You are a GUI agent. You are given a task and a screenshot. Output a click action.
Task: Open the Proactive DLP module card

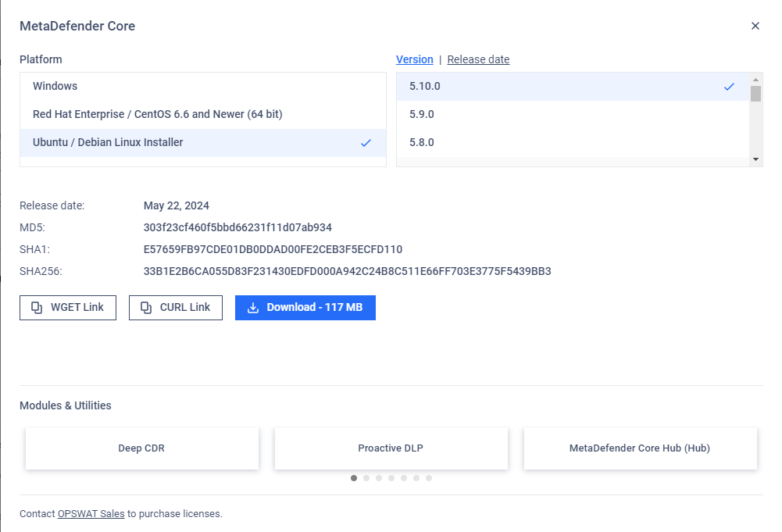tap(391, 448)
